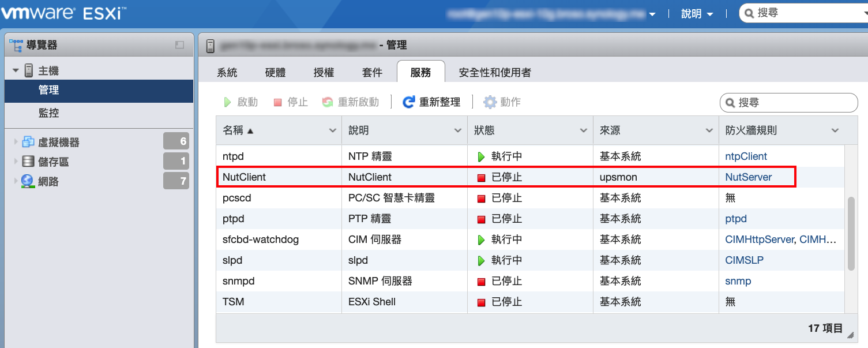Click the virtual machines count badge 6

(x=176, y=141)
